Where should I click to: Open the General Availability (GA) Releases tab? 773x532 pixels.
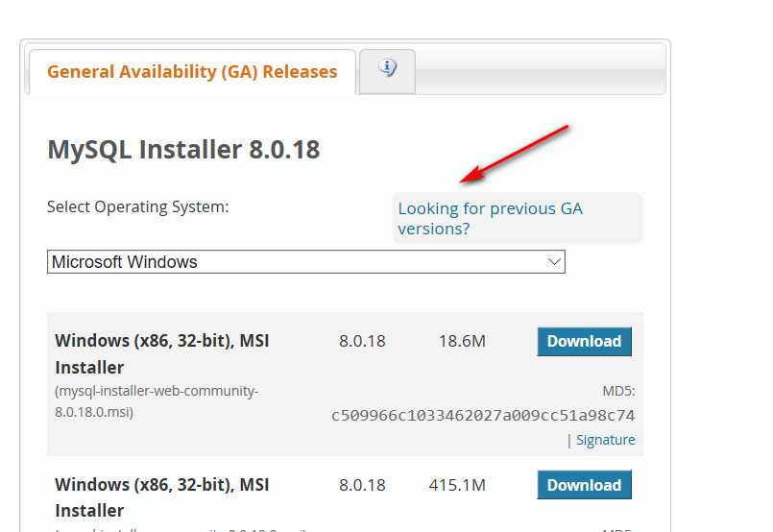[192, 72]
